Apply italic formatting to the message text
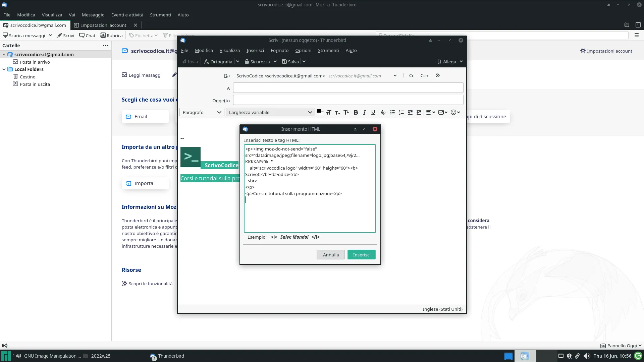The image size is (644, 362). click(364, 112)
